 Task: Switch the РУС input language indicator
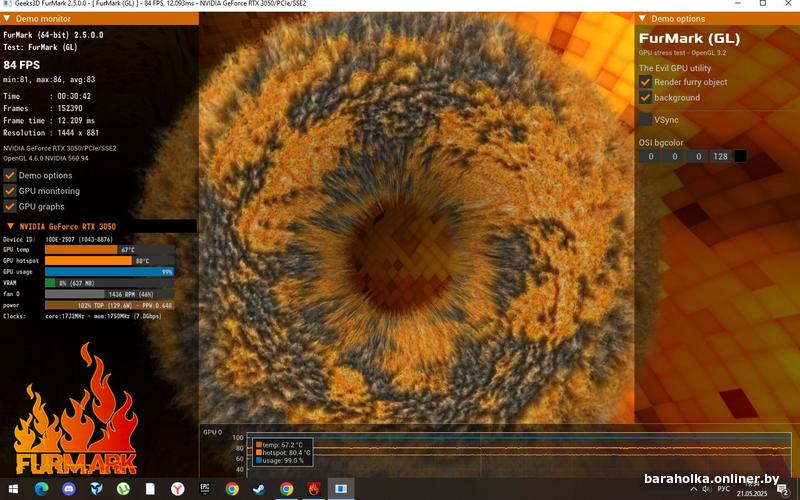723,489
